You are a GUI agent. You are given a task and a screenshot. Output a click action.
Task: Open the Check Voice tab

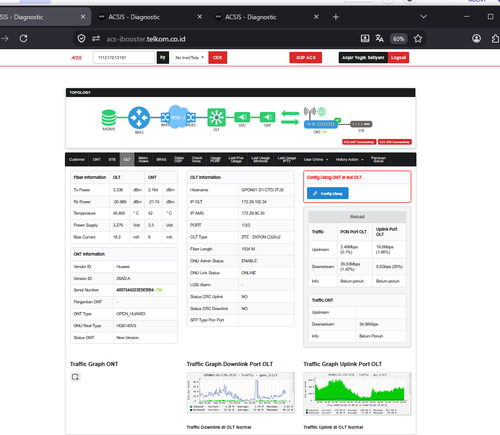197,160
